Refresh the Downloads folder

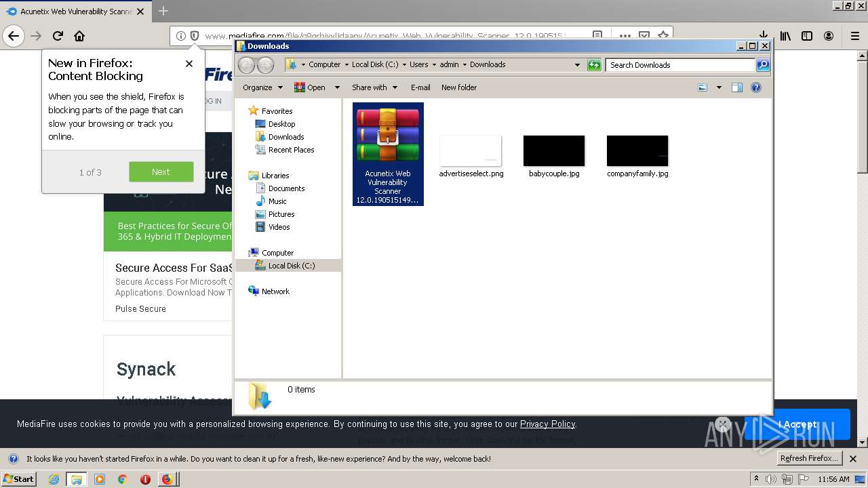594,65
